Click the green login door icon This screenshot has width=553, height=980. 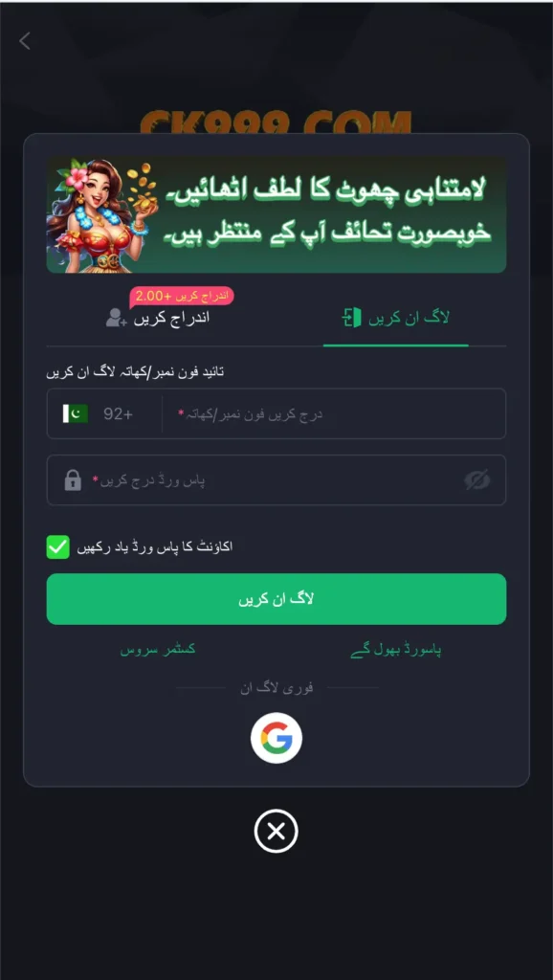[352, 318]
